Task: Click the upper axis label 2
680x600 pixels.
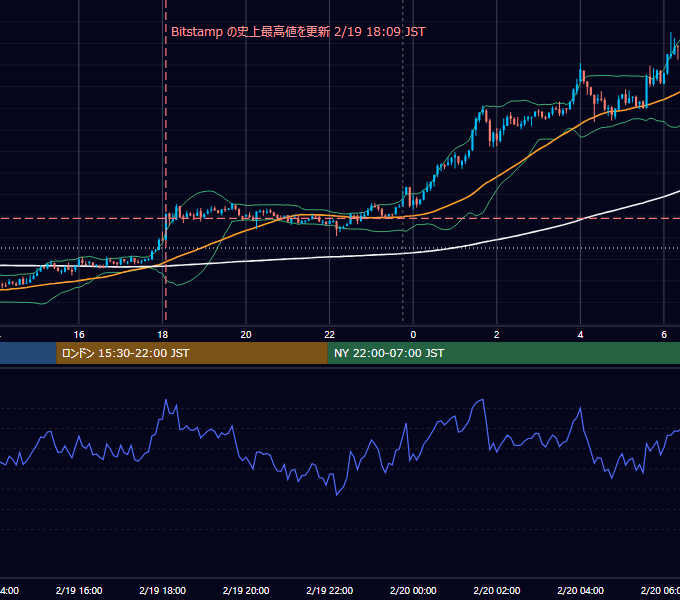Action: tap(497, 335)
